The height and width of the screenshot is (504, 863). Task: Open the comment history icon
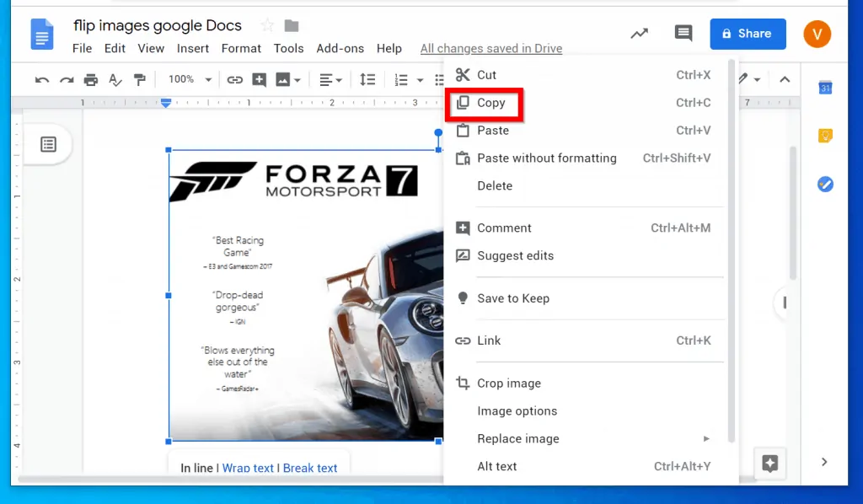(683, 34)
